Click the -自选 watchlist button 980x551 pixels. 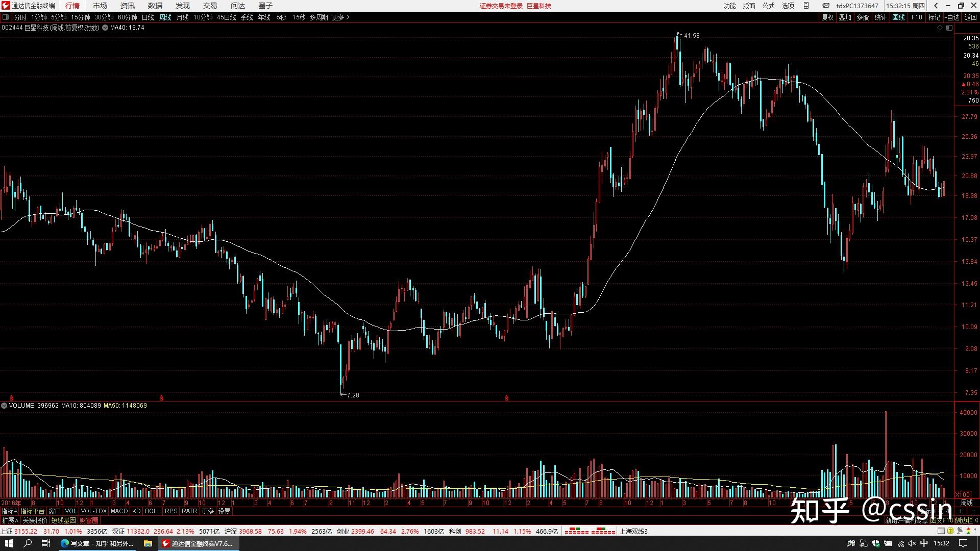952,17
